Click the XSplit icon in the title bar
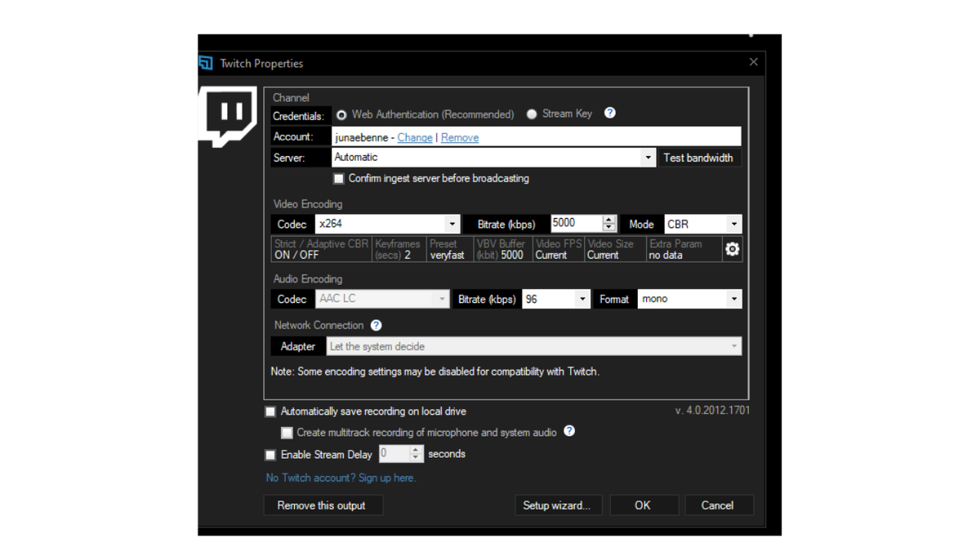This screenshot has height=551, width=980. coord(205,63)
